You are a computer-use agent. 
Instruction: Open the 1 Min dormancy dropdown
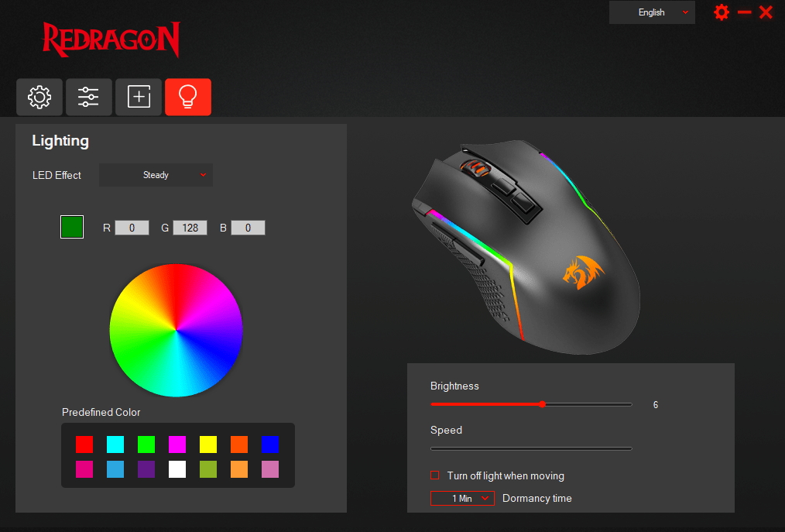pos(462,499)
